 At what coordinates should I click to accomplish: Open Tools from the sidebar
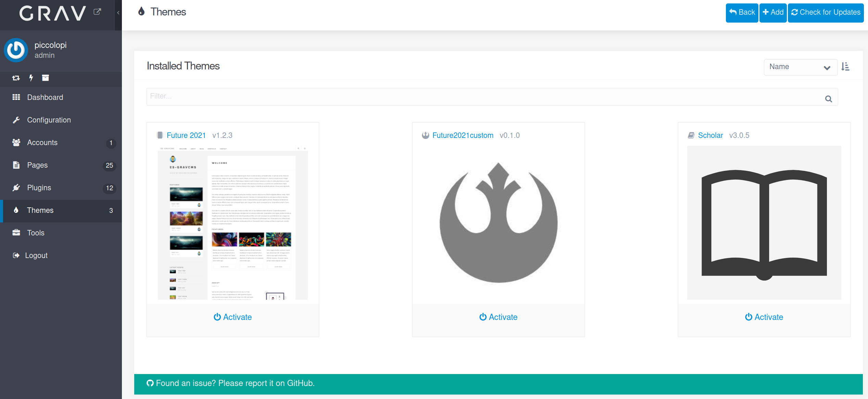point(61,233)
